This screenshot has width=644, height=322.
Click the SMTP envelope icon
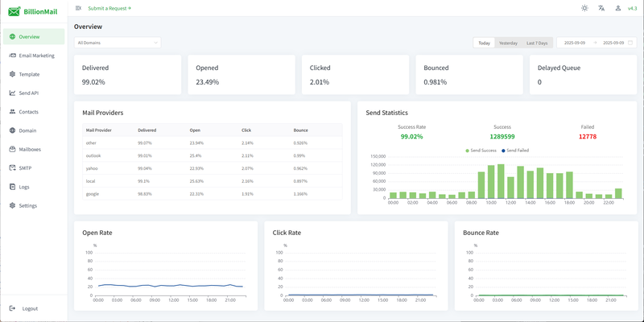pos(12,168)
